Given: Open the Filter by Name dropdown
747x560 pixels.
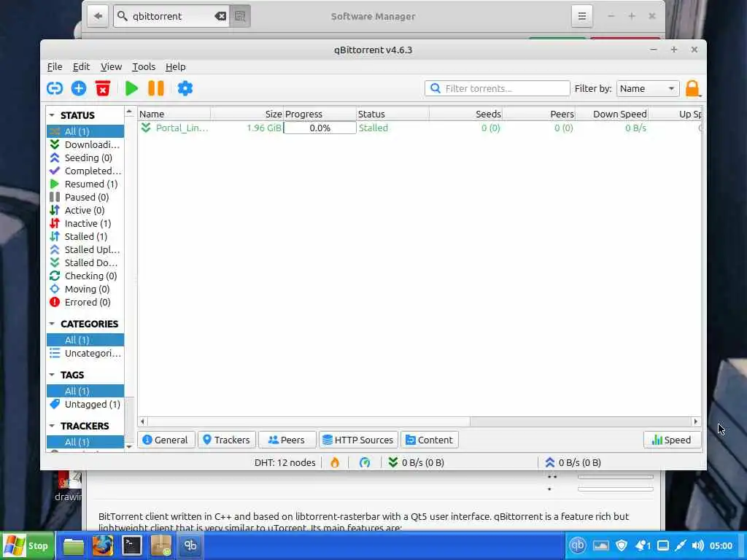Looking at the screenshot, I should 648,88.
